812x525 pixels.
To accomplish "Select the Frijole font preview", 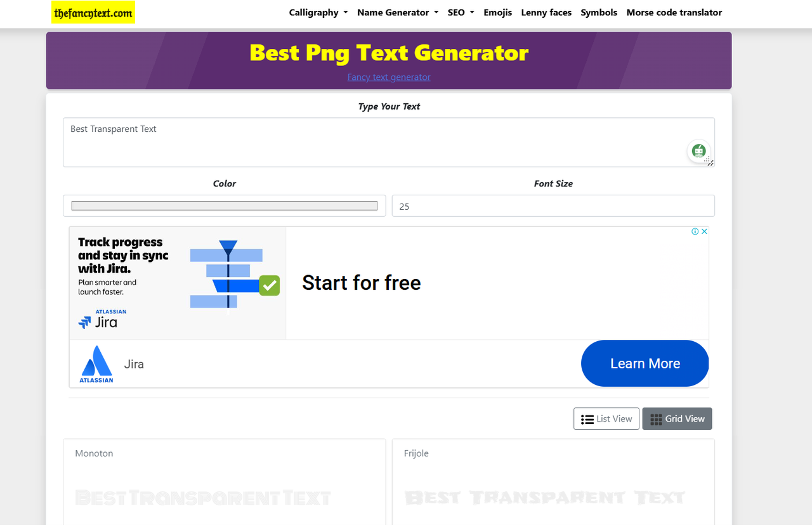I will (x=544, y=498).
